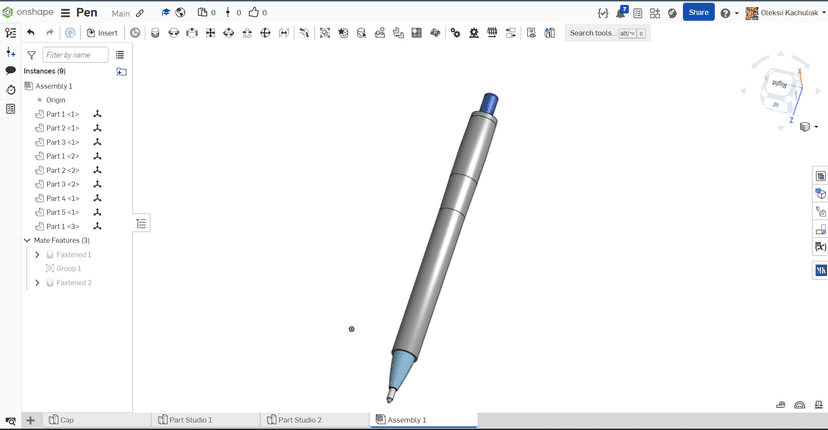Image resolution: width=828 pixels, height=430 pixels.
Task: Select the Fastened mate tool
Action: point(155,33)
